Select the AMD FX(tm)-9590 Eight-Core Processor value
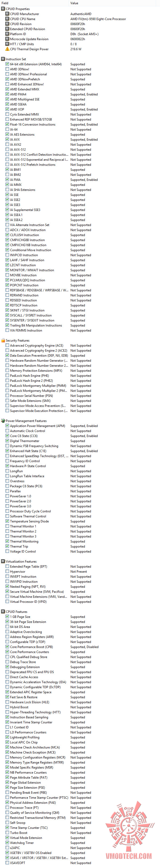Viewport: 160px width, 868px height. 98,19
